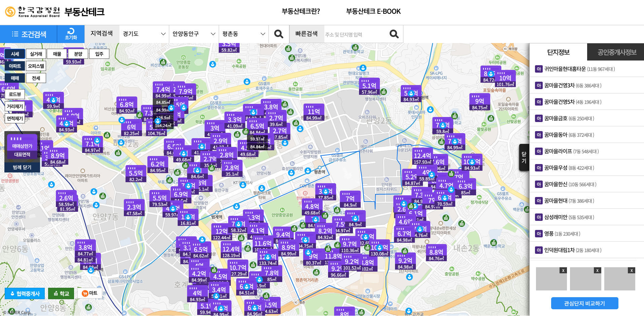The width and height of the screenshot is (644, 316).
Task: Click the 5.5억 82.2㎡ price marker
Action: click(x=136, y=174)
